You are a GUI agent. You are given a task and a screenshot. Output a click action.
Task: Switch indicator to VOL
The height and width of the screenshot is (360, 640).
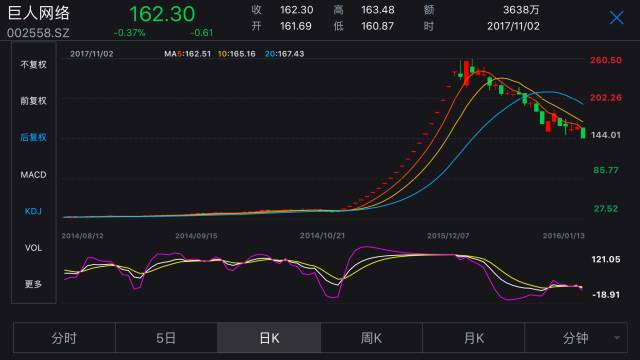pyautogui.click(x=33, y=248)
